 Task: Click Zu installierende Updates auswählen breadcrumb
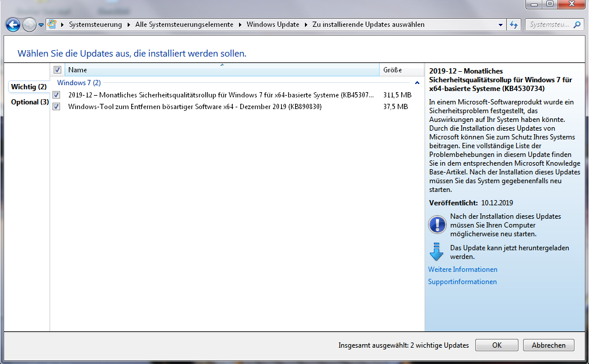pyautogui.click(x=368, y=24)
